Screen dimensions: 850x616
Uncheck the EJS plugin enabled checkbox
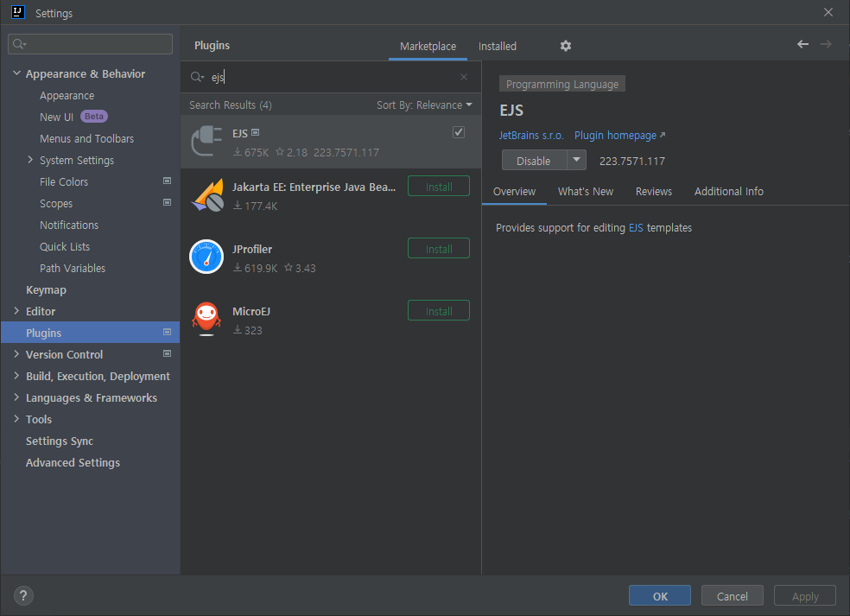[x=459, y=132]
